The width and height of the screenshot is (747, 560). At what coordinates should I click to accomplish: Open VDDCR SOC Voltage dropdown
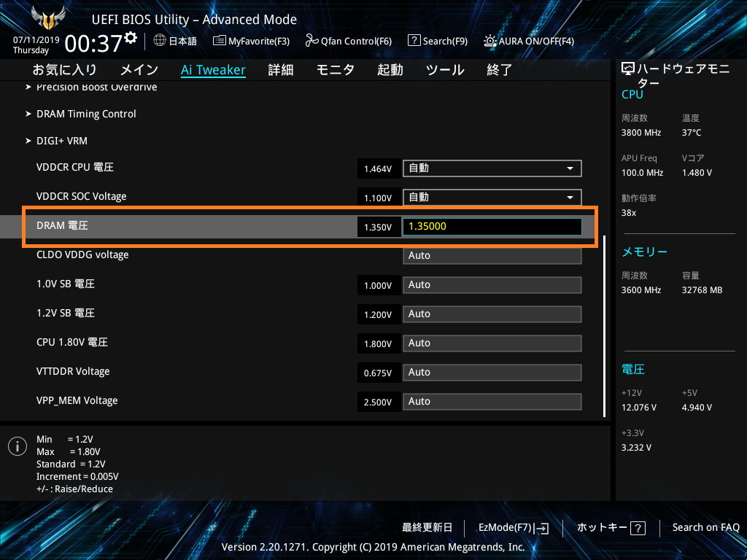click(492, 197)
